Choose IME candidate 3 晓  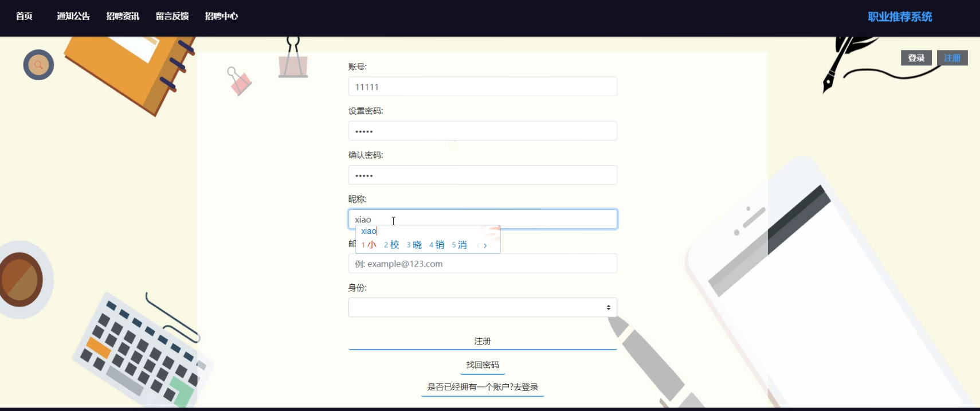tap(414, 245)
